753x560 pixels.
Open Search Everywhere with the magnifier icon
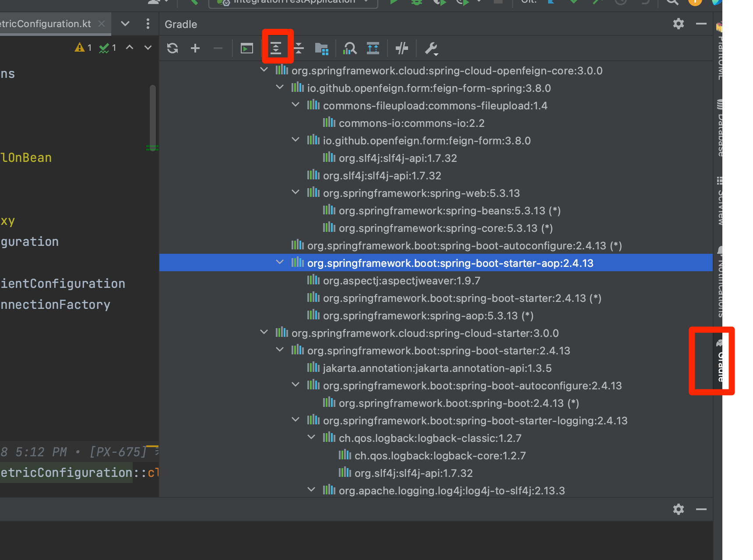(672, 2)
